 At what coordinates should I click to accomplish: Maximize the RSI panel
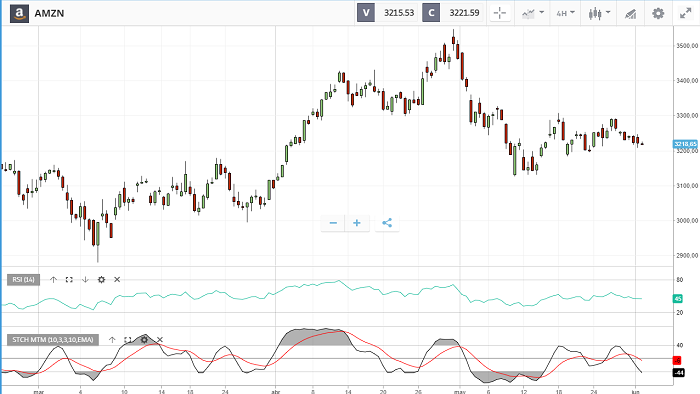[x=69, y=280]
